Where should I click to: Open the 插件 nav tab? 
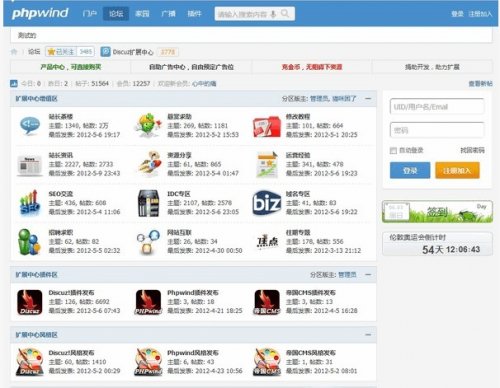(x=194, y=14)
